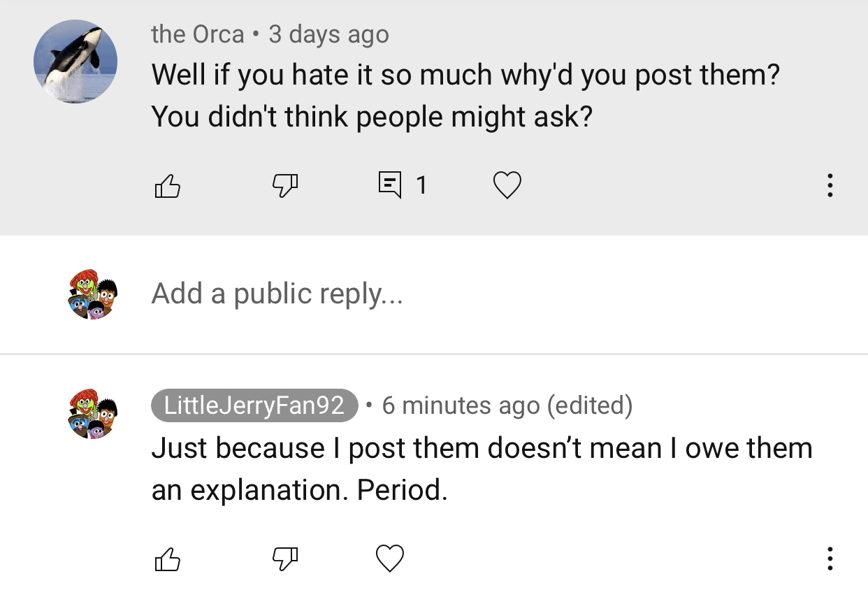Viewport: 868px width, 597px height.
Task: Heart LittleJerryFan92's reply
Action: click(390, 559)
